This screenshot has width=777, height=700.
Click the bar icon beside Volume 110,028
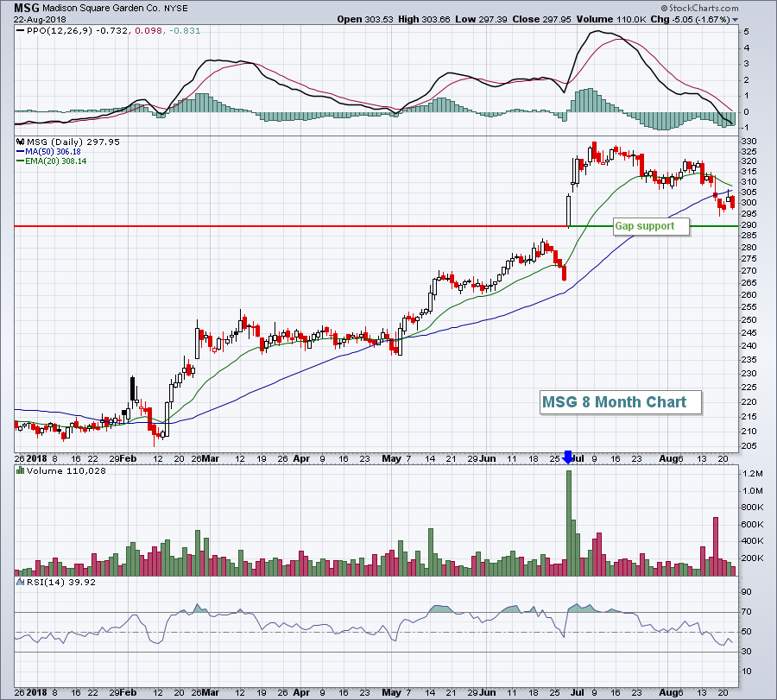(x=21, y=470)
